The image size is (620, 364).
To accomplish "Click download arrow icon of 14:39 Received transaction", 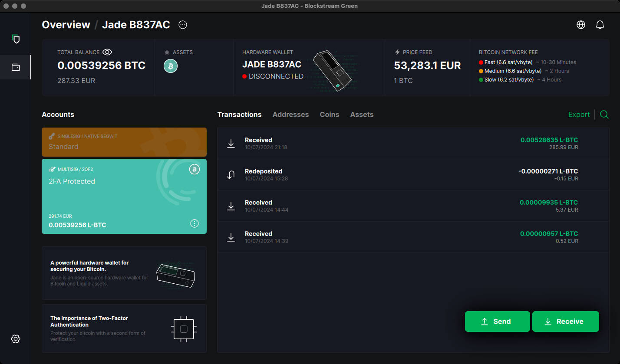I will 231,237.
